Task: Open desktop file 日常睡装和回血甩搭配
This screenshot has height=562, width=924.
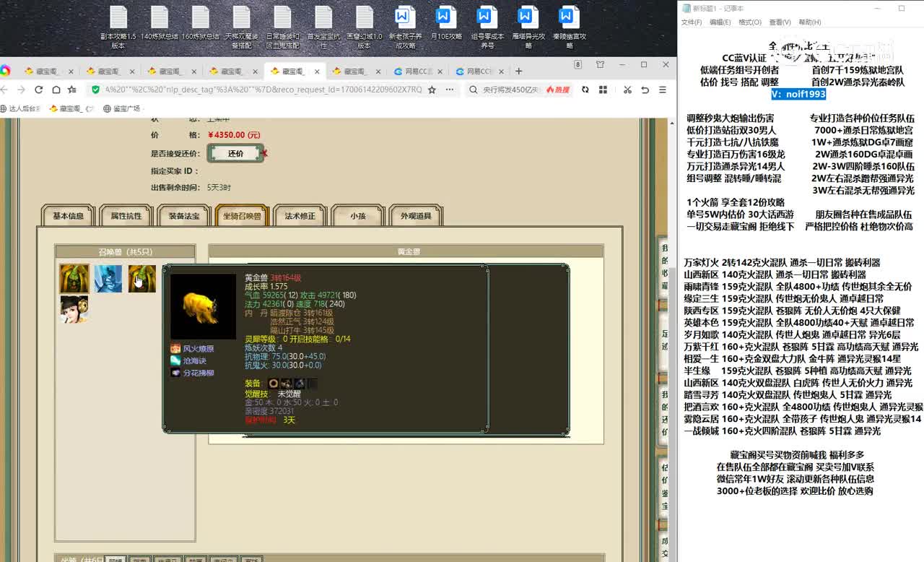Action: point(283,27)
